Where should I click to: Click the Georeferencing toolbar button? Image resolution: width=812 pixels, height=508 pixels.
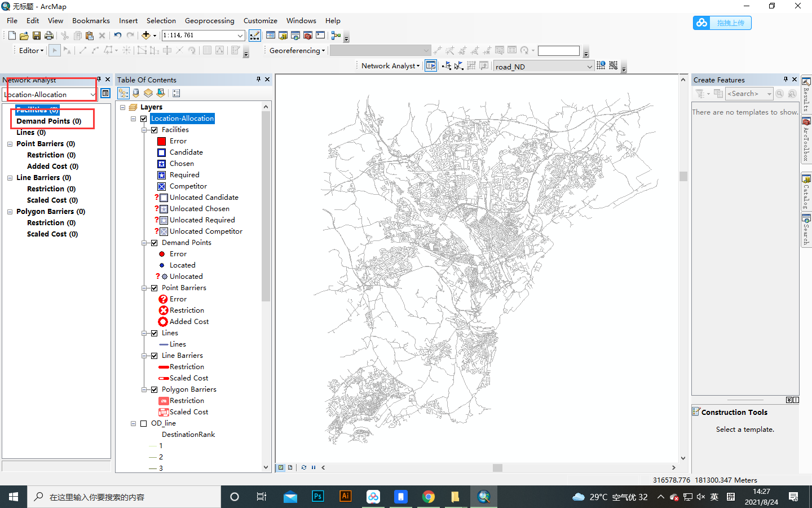[x=297, y=50]
